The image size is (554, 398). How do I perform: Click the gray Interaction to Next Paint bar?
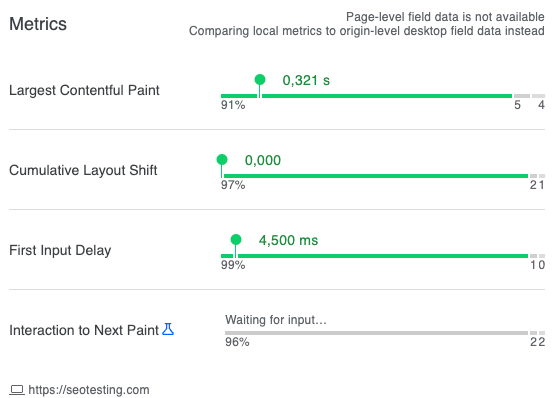click(x=376, y=333)
